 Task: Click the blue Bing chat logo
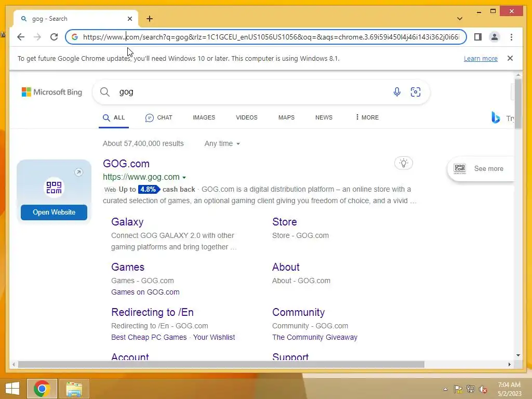(496, 117)
